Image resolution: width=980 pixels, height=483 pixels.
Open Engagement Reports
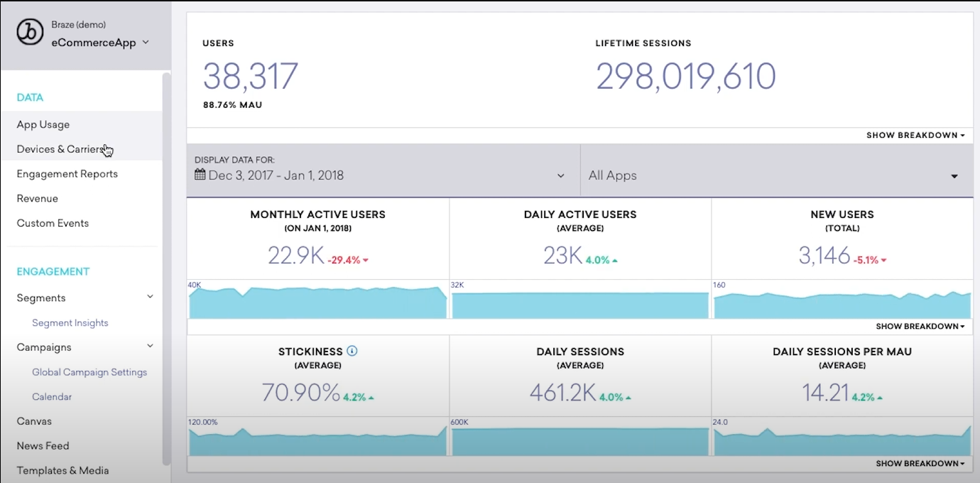coord(67,173)
